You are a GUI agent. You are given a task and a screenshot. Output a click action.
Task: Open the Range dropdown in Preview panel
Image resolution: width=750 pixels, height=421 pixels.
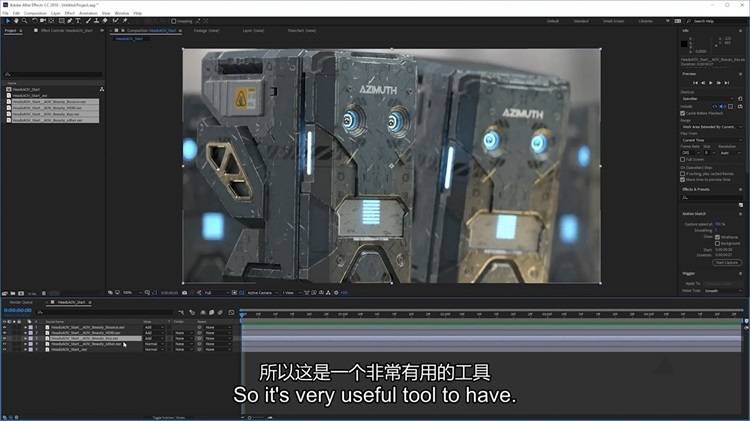[x=712, y=127]
